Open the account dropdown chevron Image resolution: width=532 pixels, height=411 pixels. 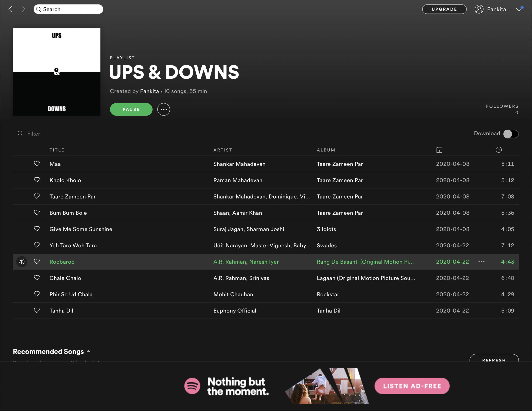(519, 9)
